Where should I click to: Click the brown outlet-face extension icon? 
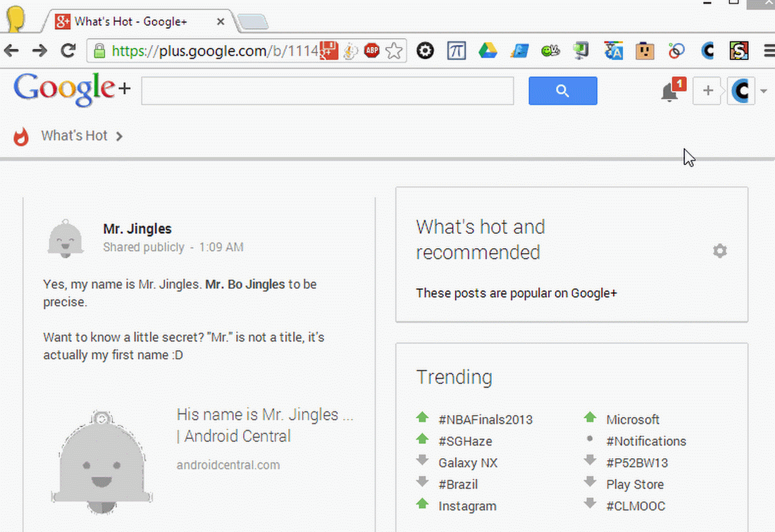645,51
